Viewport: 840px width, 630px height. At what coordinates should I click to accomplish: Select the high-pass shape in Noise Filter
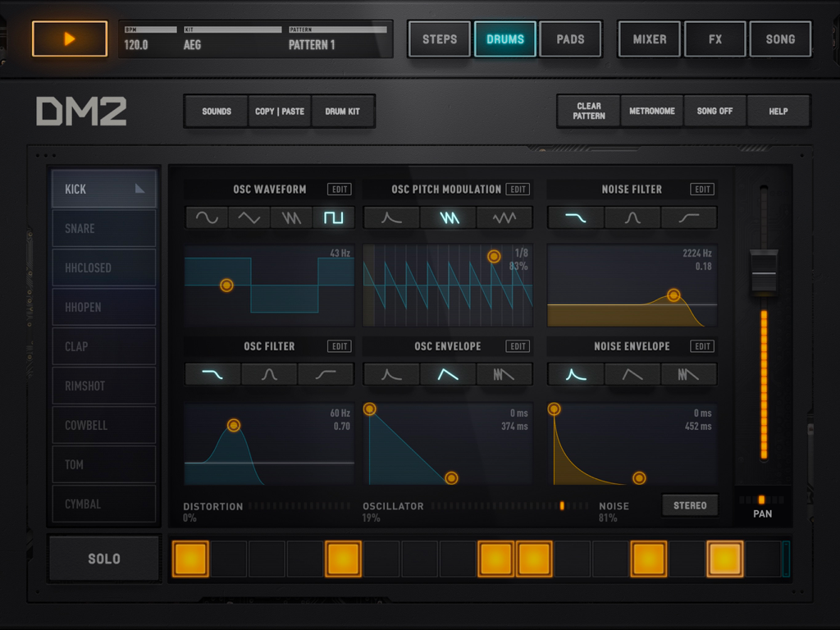(x=688, y=217)
